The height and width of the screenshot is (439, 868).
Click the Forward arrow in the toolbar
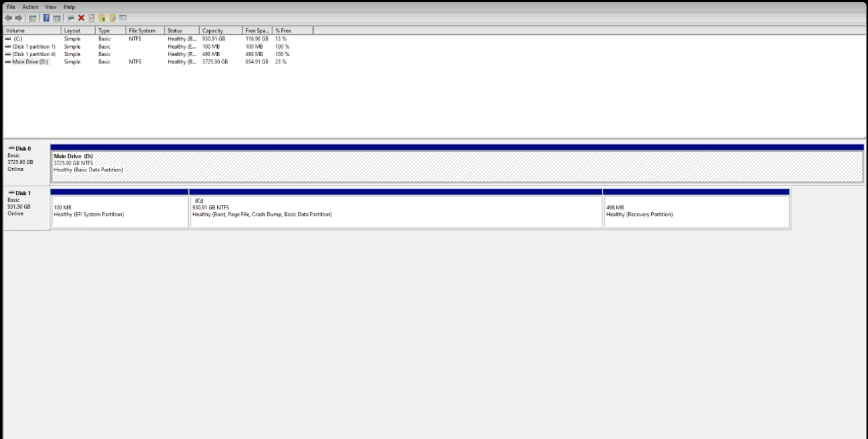click(19, 18)
